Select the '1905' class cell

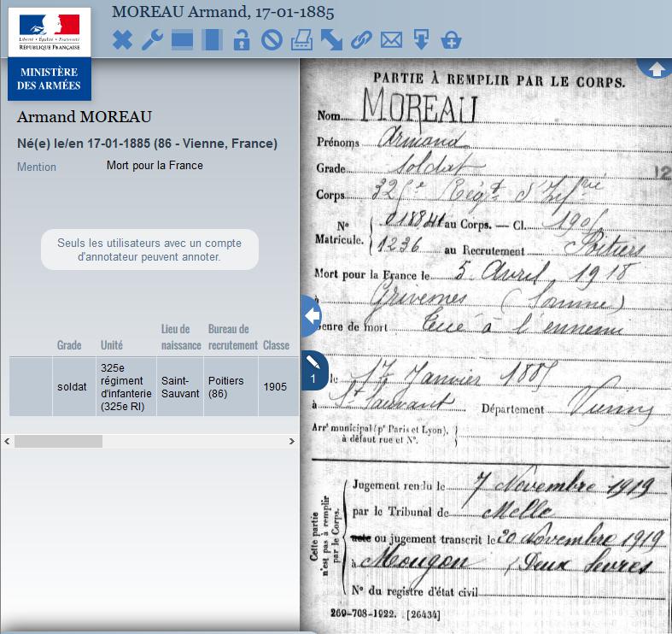[x=278, y=386]
